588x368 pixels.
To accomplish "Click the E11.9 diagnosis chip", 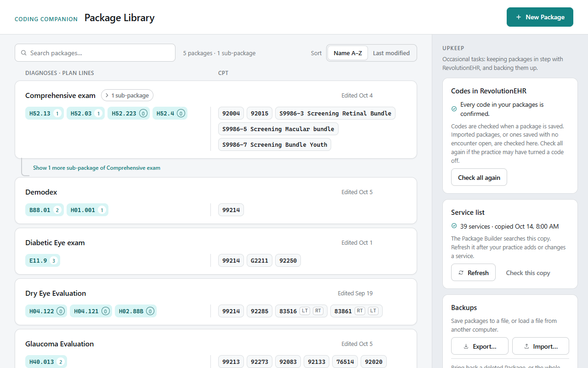I will tap(43, 260).
